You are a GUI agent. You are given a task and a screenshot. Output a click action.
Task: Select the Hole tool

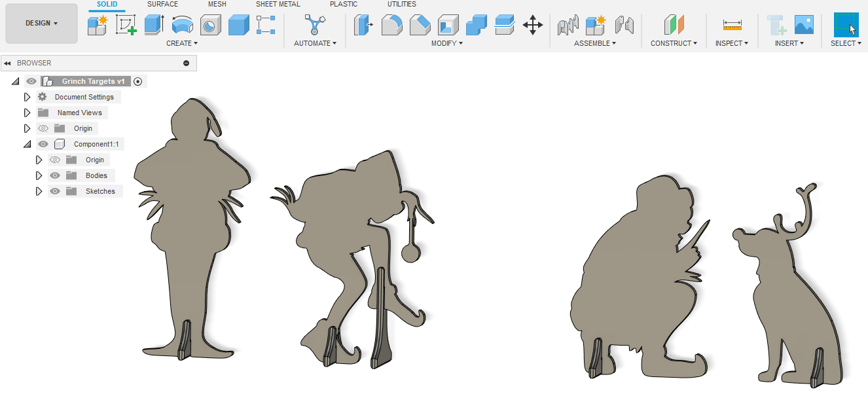(210, 25)
